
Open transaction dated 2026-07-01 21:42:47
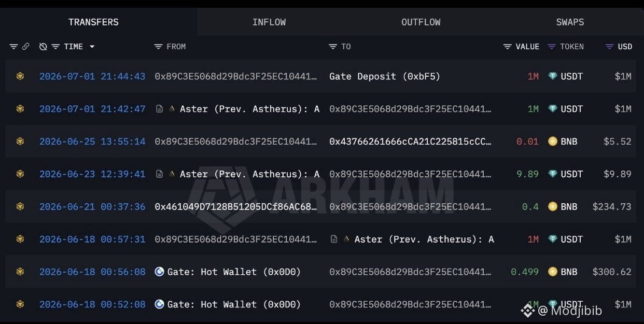(92, 109)
